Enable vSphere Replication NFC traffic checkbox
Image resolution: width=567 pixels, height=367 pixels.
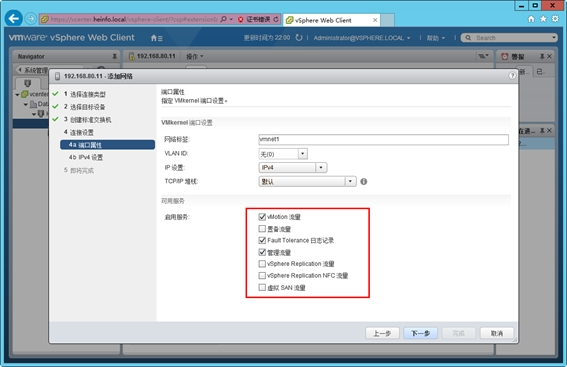262,276
